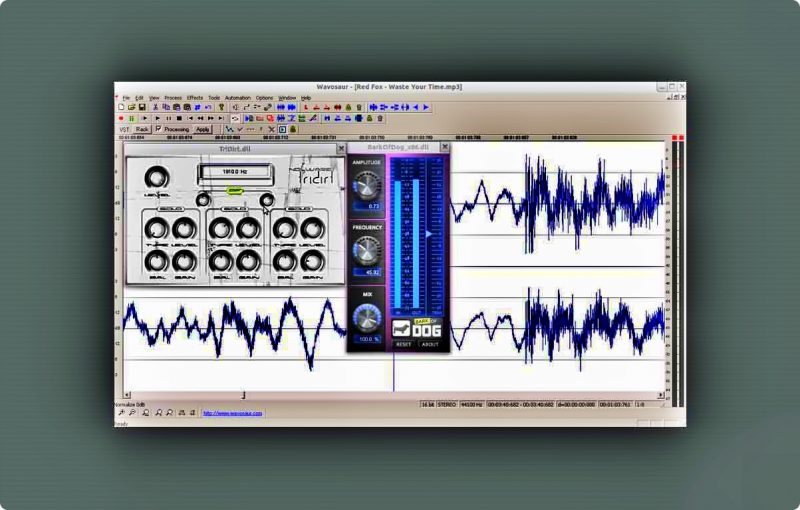
Task: Click the Rewind button
Action: (x=200, y=118)
